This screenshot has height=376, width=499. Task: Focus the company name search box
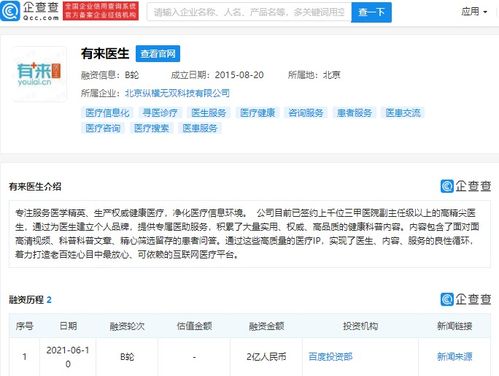[249, 12]
